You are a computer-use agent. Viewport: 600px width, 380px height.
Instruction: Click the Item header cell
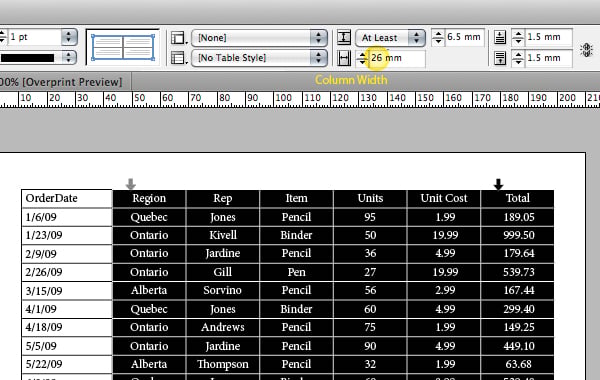[x=296, y=198]
